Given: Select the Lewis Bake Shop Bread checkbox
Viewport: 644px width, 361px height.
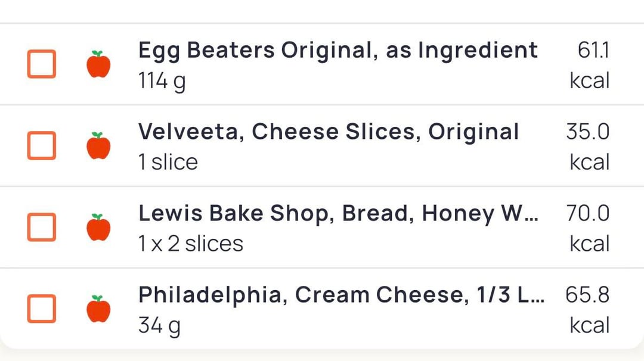Looking at the screenshot, I should point(42,227).
